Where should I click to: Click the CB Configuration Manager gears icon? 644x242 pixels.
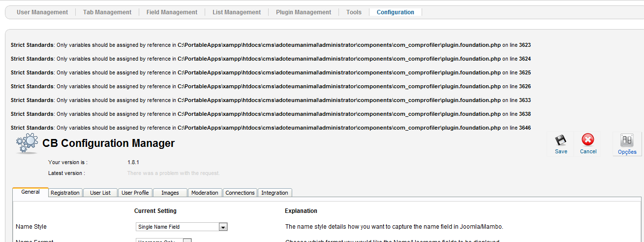(27, 143)
